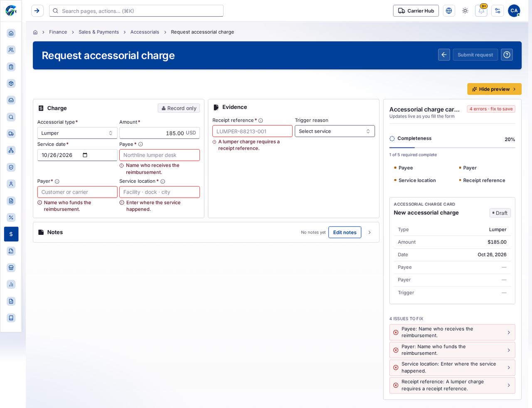Toggle the Record only option
This screenshot has height=408, width=532.
(x=179, y=108)
